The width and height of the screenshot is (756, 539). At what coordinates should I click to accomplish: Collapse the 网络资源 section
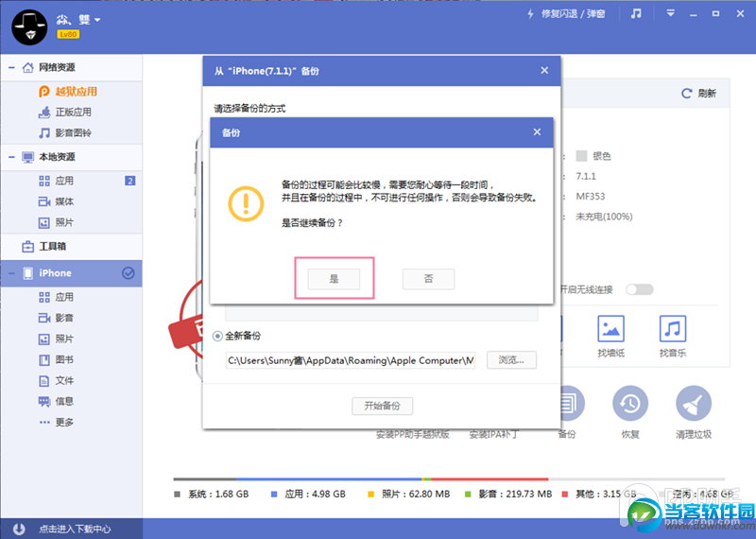[11, 67]
